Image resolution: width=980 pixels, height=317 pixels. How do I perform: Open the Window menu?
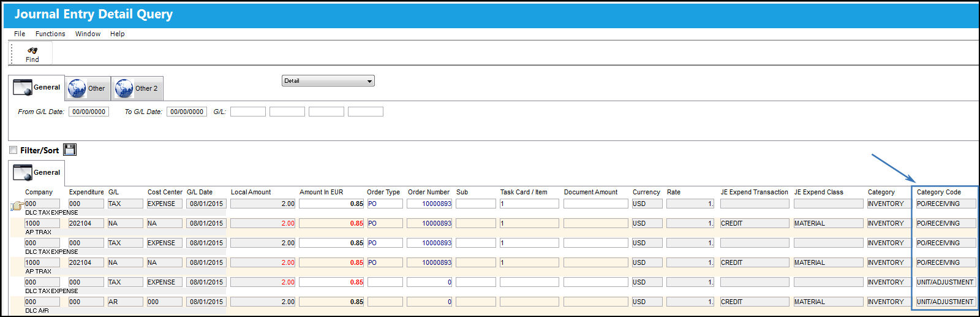pos(88,34)
